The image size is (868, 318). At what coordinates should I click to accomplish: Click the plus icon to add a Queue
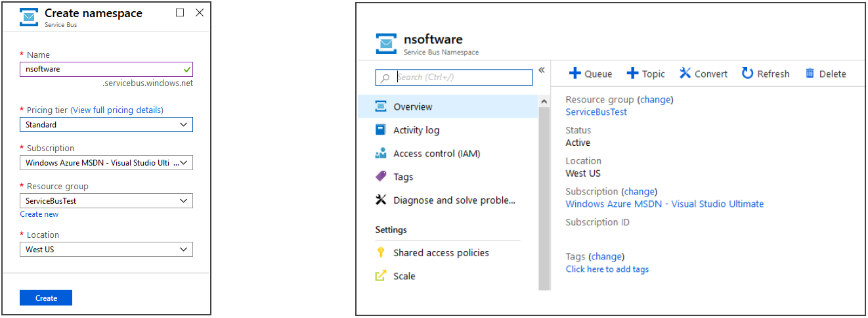coord(575,74)
